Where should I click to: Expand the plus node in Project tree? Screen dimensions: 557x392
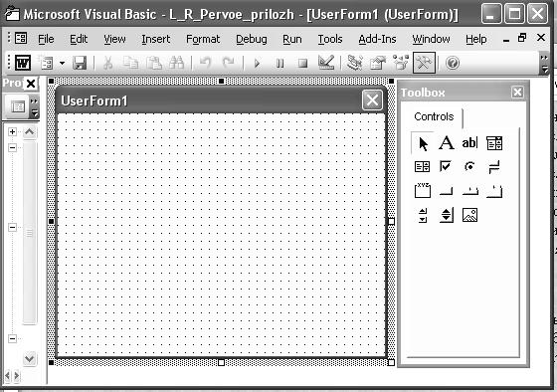pos(12,132)
